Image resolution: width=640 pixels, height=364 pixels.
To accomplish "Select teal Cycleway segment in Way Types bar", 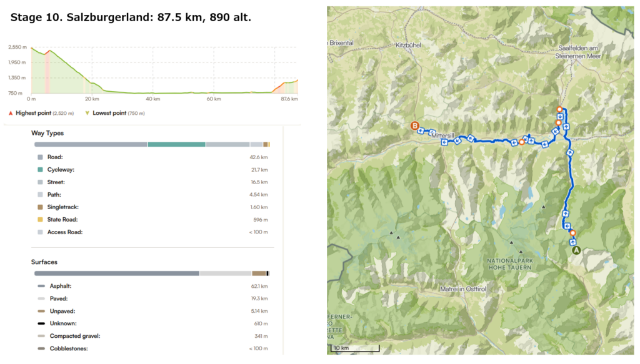I will (176, 144).
